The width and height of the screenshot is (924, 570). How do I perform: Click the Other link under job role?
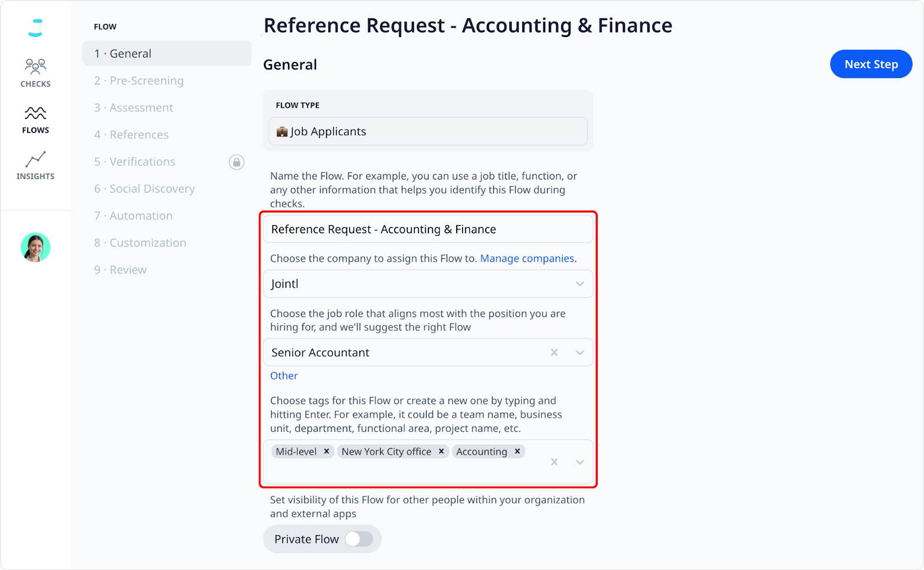[x=284, y=375]
